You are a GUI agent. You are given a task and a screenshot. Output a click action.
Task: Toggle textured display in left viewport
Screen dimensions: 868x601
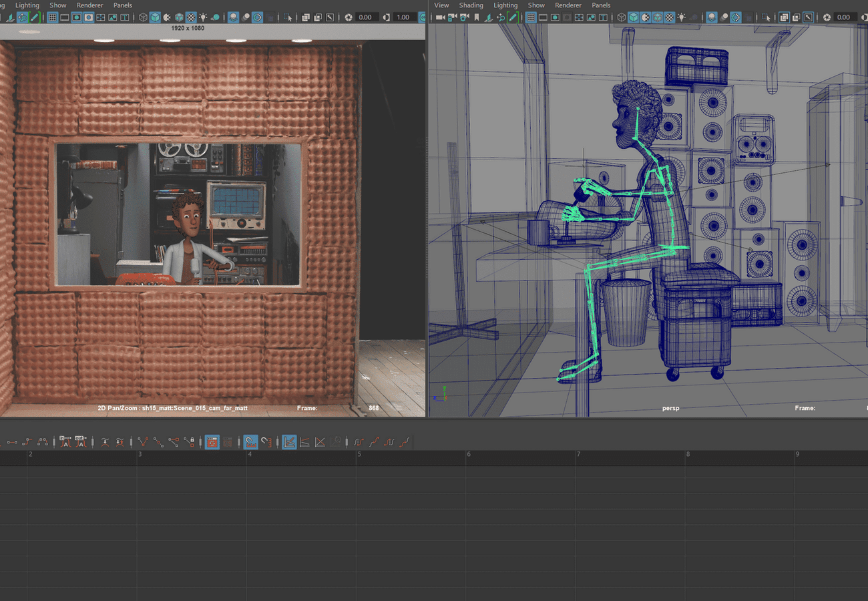tap(191, 17)
